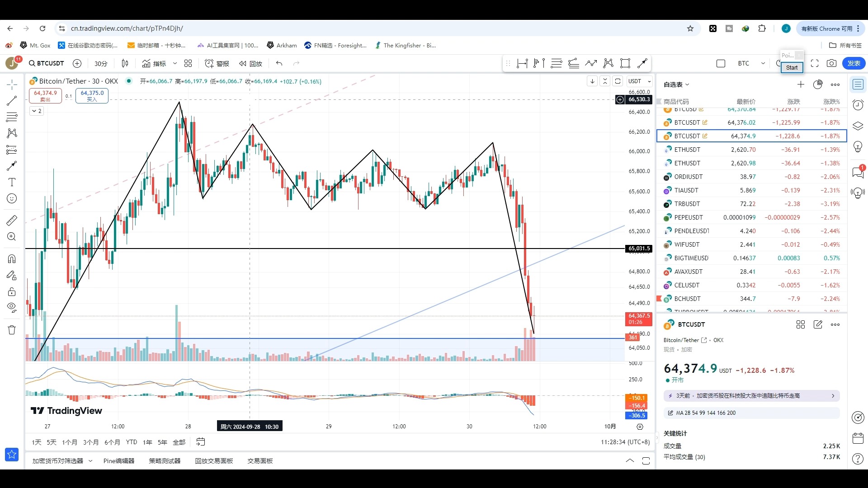The height and width of the screenshot is (488, 868).
Task: Open the economic calendar panel
Action: click(x=858, y=438)
